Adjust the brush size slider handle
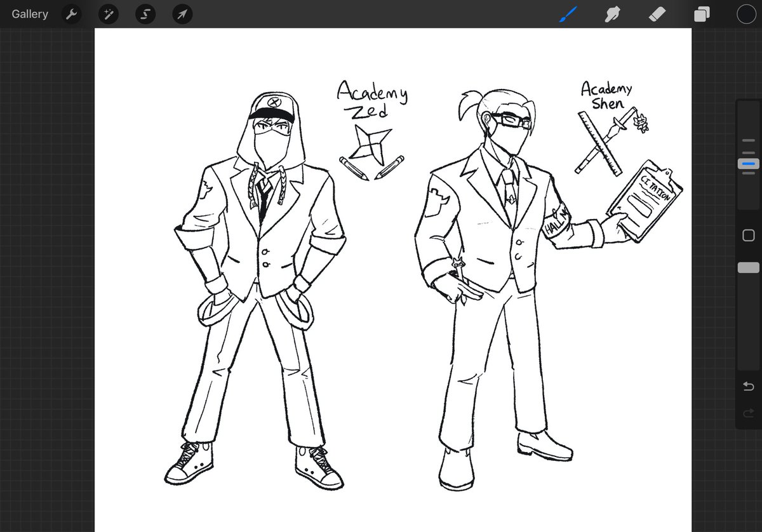The height and width of the screenshot is (532, 762). tap(748, 164)
